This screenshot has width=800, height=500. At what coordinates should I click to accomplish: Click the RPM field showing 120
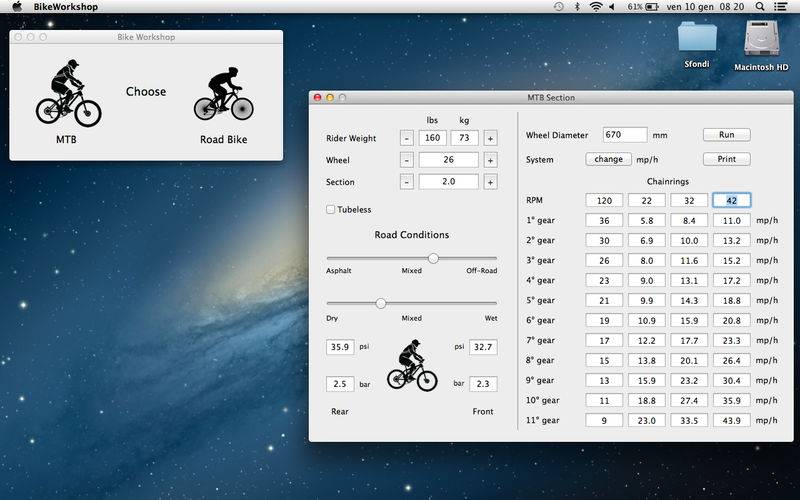pyautogui.click(x=604, y=201)
